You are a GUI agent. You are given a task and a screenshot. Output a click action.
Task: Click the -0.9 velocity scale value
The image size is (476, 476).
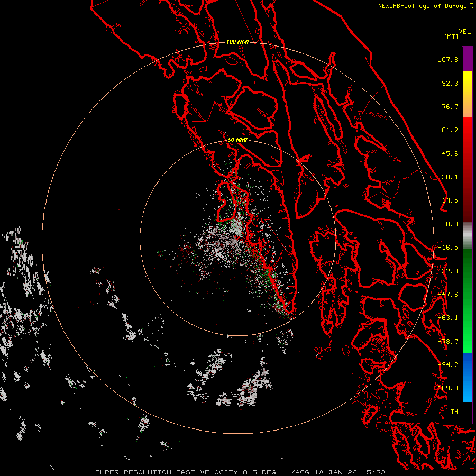(x=450, y=224)
